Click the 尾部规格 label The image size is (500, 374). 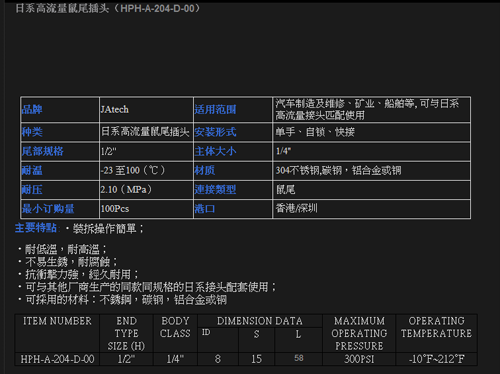[43, 151]
